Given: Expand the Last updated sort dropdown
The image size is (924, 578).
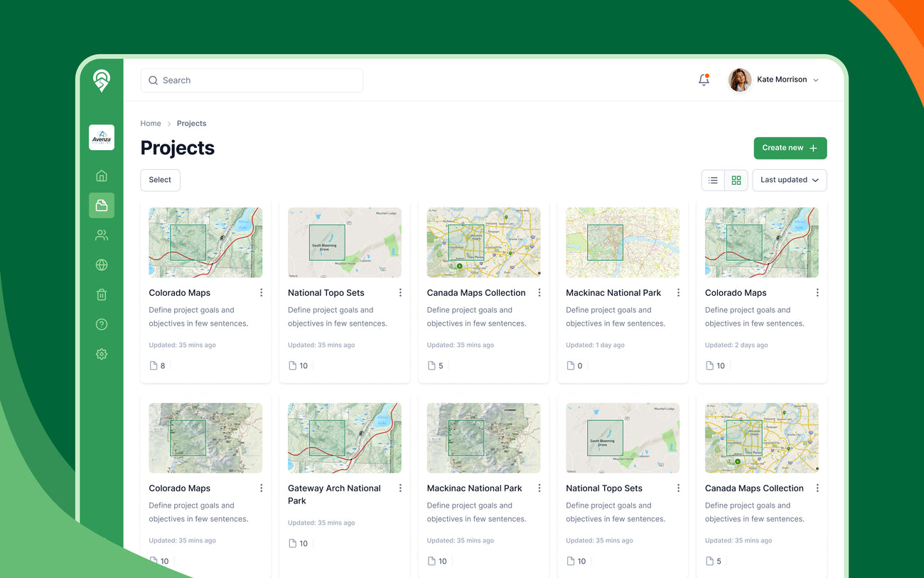Looking at the screenshot, I should tap(789, 181).
